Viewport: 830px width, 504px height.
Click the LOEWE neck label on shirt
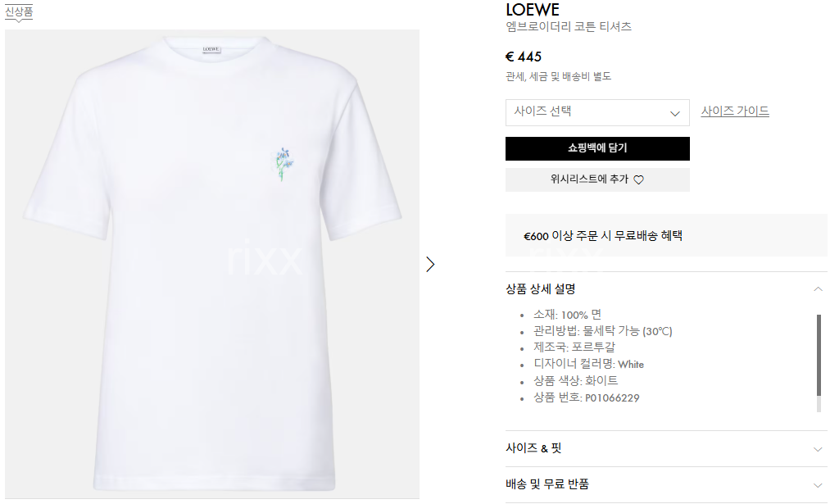click(211, 49)
